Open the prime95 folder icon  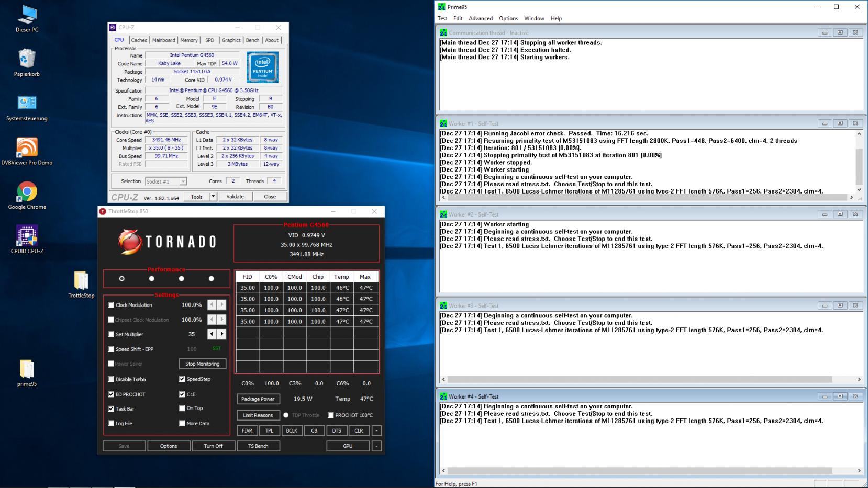[27, 369]
